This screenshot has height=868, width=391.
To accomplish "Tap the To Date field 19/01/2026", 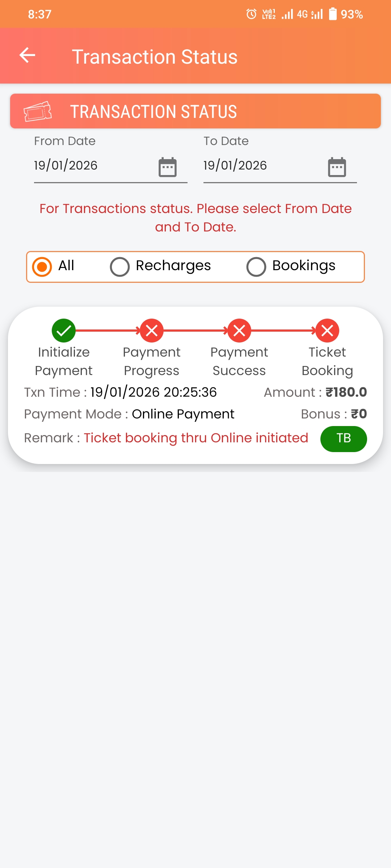I will pos(235,165).
